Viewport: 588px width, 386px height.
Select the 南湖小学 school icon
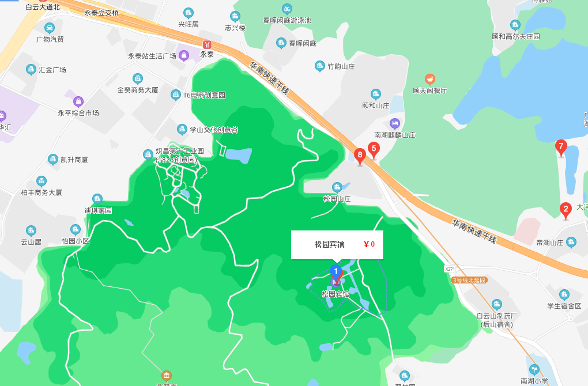pyautogui.click(x=534, y=369)
